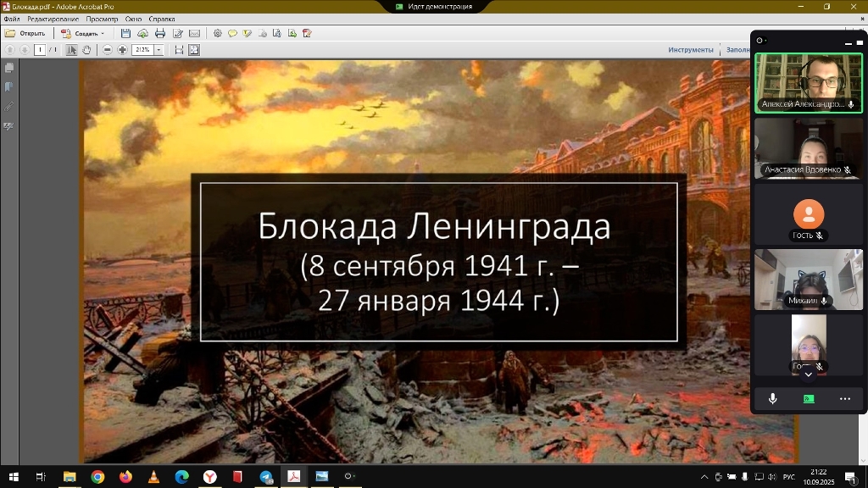Click the zoom in plus button
The height and width of the screenshot is (488, 868).
pos(122,50)
